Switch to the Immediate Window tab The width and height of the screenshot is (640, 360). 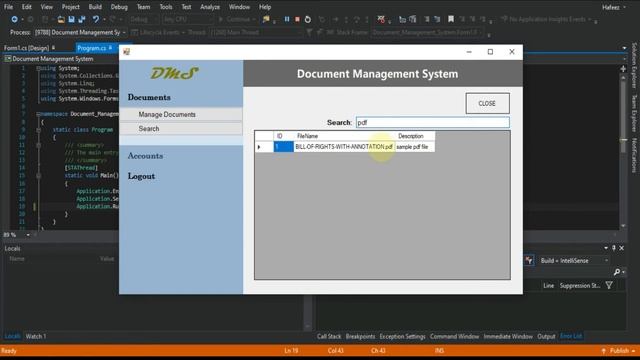click(508, 336)
